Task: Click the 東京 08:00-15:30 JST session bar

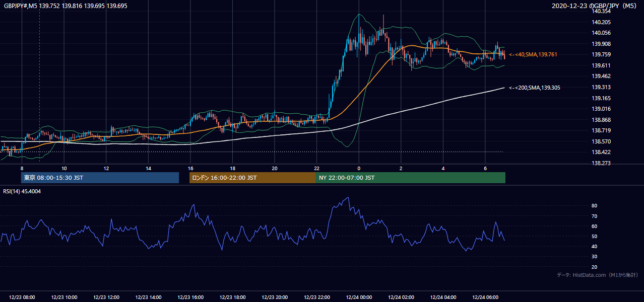Action: click(x=100, y=178)
